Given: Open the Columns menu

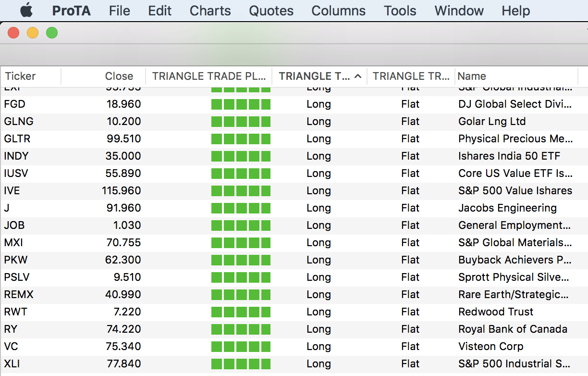Looking at the screenshot, I should point(339,11).
